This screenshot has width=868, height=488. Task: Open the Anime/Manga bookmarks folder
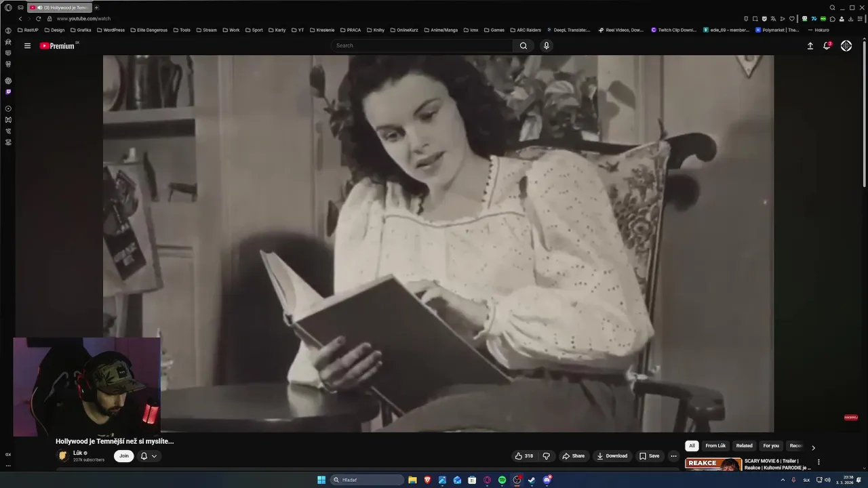pyautogui.click(x=441, y=30)
